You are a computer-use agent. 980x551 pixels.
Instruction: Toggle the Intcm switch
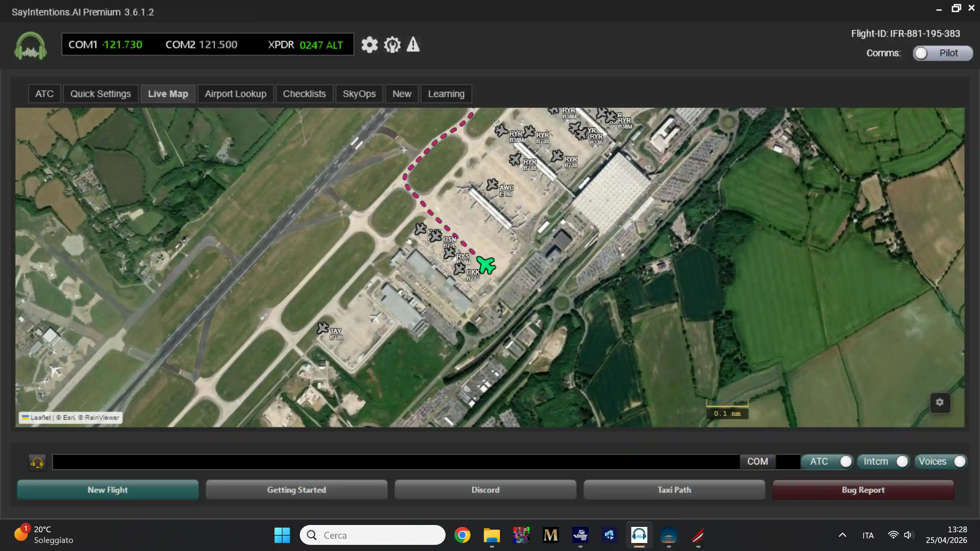883,461
